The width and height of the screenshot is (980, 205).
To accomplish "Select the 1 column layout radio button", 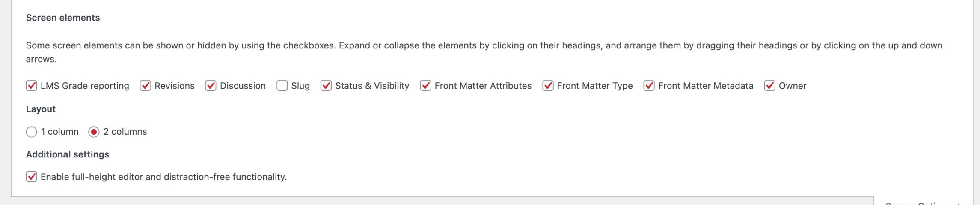I will [x=31, y=132].
